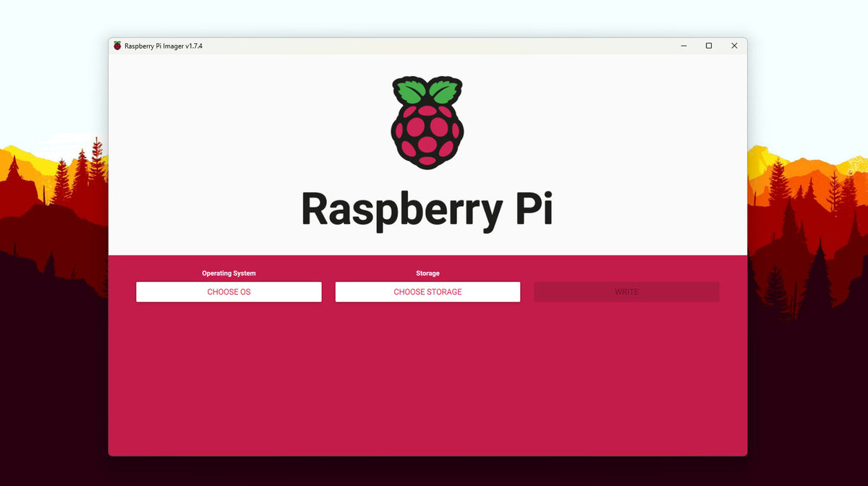Maximize the Raspberry Pi Imager window
The width and height of the screenshot is (868, 486).
pos(709,46)
